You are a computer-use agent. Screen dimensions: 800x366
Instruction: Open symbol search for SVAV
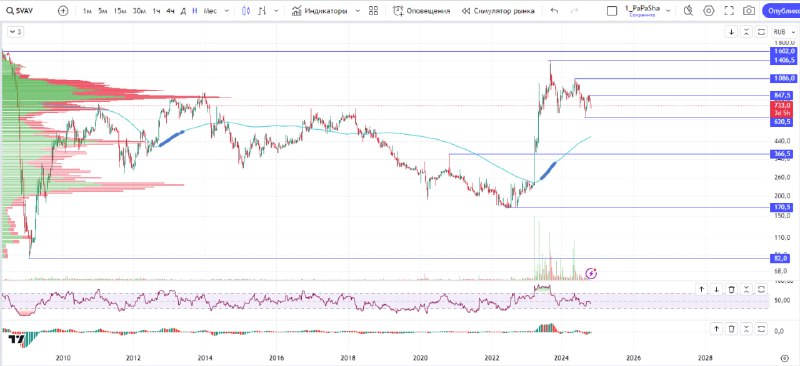pos(20,11)
